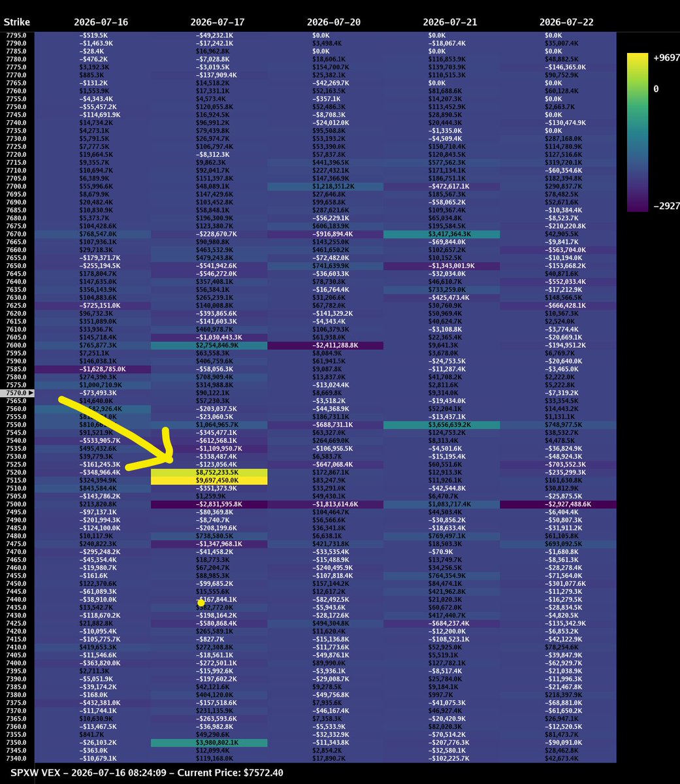
Task: Select the 2026-07-22 expiry column header
Action: 566,22
